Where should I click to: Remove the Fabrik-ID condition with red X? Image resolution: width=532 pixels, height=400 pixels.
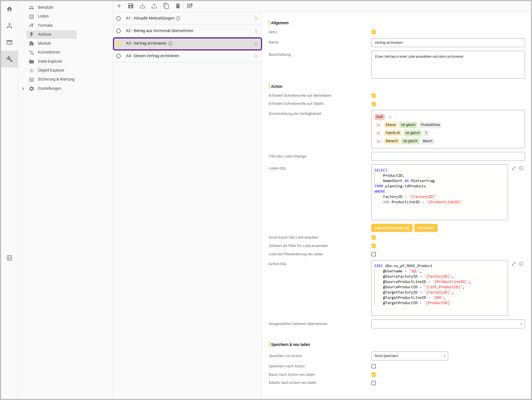(378, 133)
